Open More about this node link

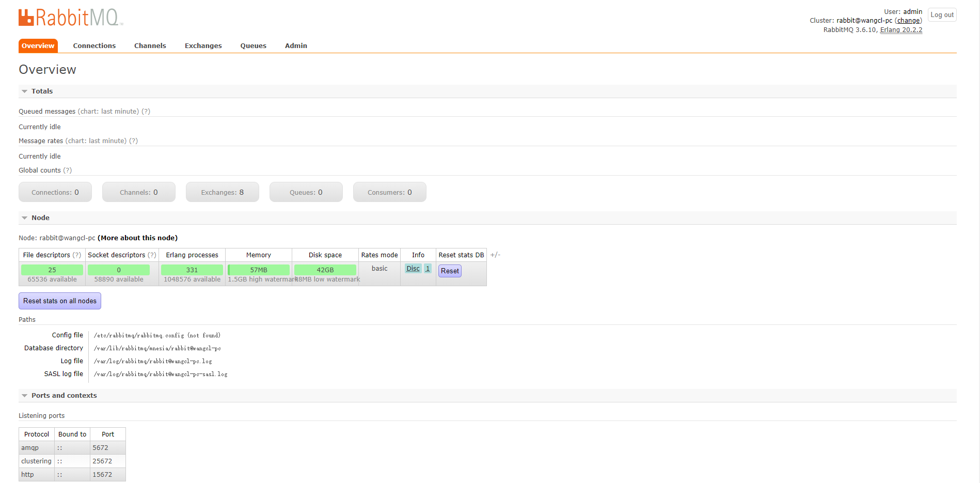(x=137, y=238)
